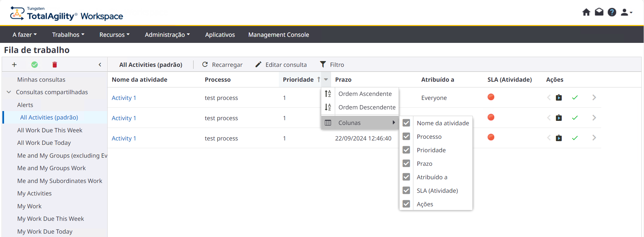Viewport: 644px width, 237px height.
Task: Click the red SLA status indicator in first row
Action: [x=491, y=97]
